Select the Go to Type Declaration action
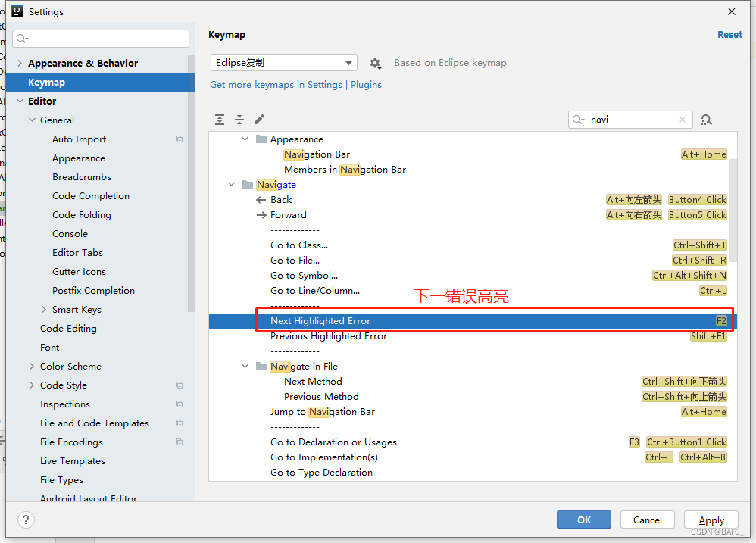This screenshot has height=543, width=756. pyautogui.click(x=473, y=473)
